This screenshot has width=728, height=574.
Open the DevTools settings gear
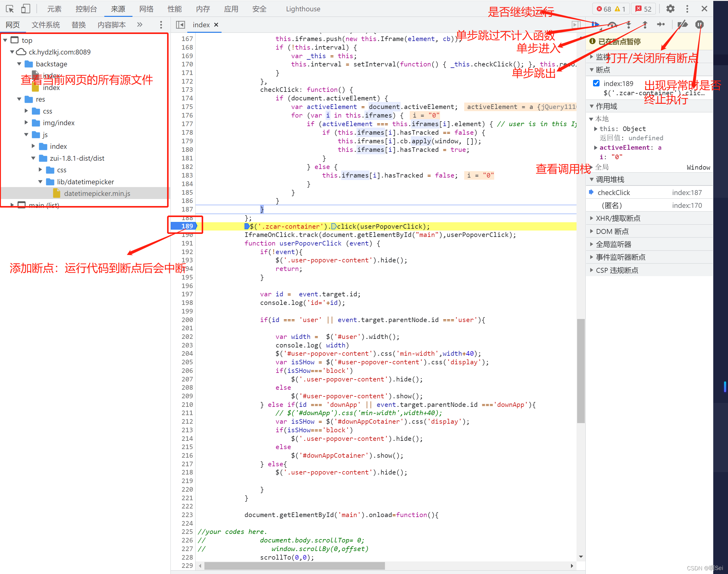pyautogui.click(x=670, y=9)
